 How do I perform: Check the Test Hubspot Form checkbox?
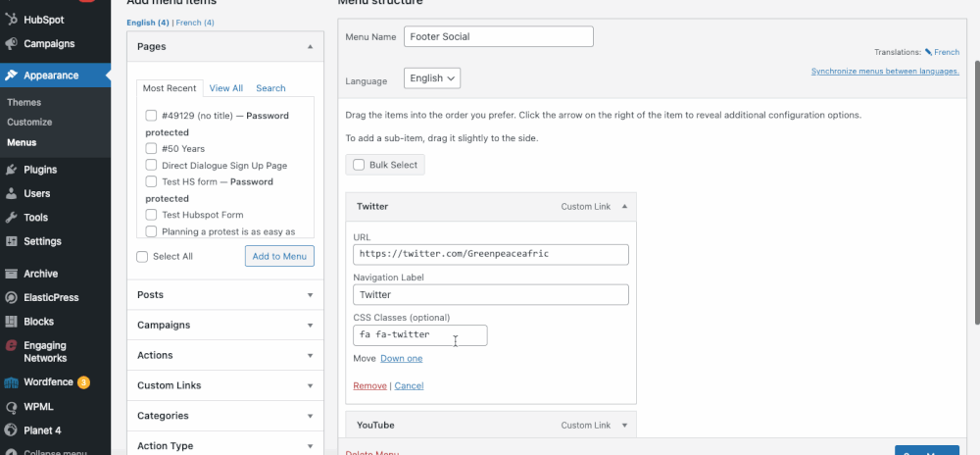click(151, 215)
